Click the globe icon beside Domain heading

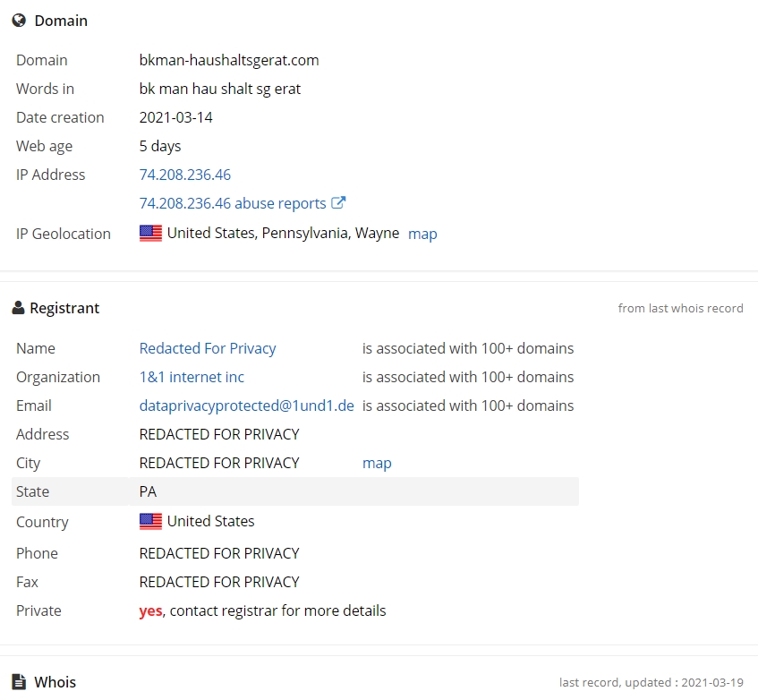19,21
